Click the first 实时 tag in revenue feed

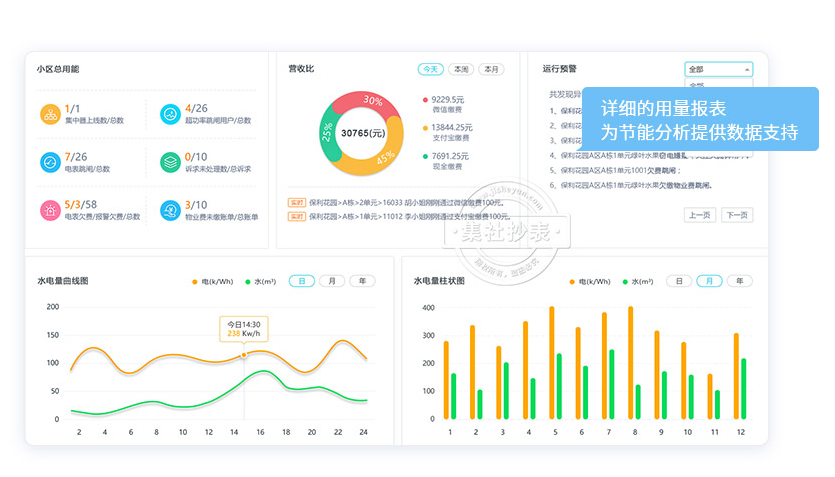click(297, 202)
